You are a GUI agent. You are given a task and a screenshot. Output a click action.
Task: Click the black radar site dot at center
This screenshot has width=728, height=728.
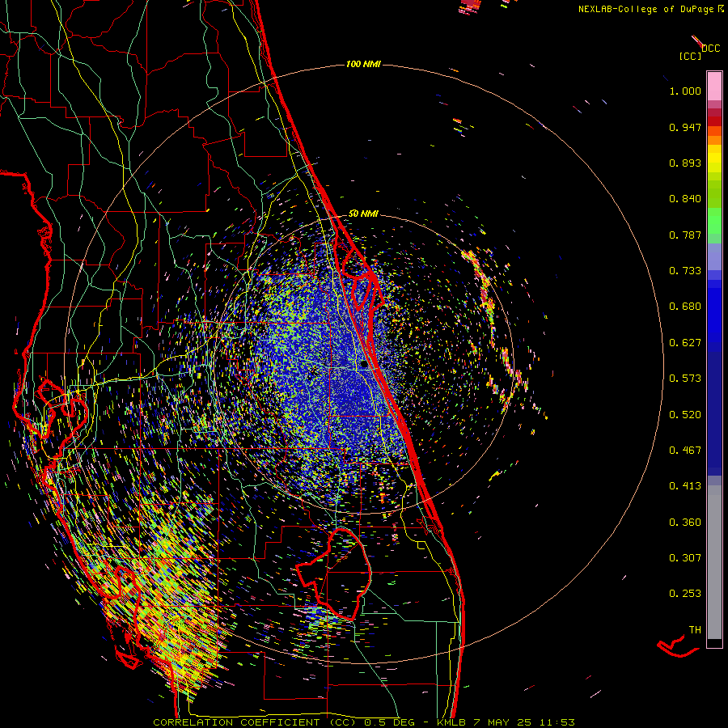click(365, 364)
